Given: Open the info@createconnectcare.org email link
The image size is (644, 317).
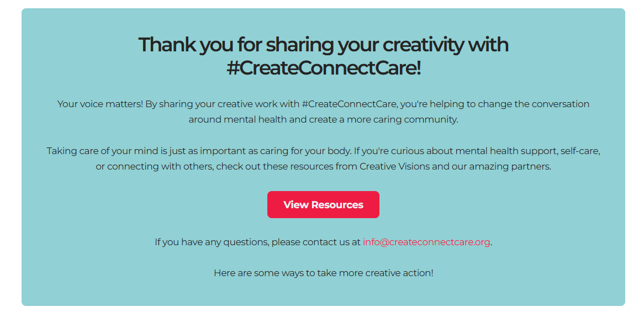Looking at the screenshot, I should tap(426, 242).
